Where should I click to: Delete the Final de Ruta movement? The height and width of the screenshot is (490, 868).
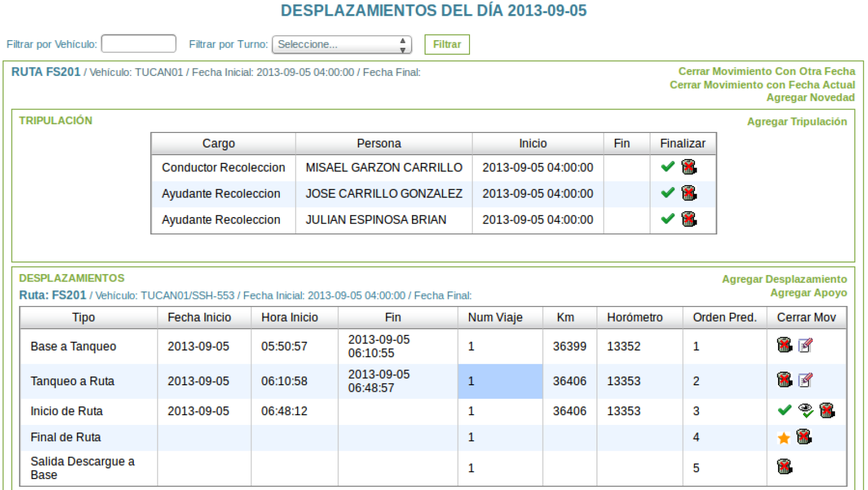pyautogui.click(x=804, y=436)
